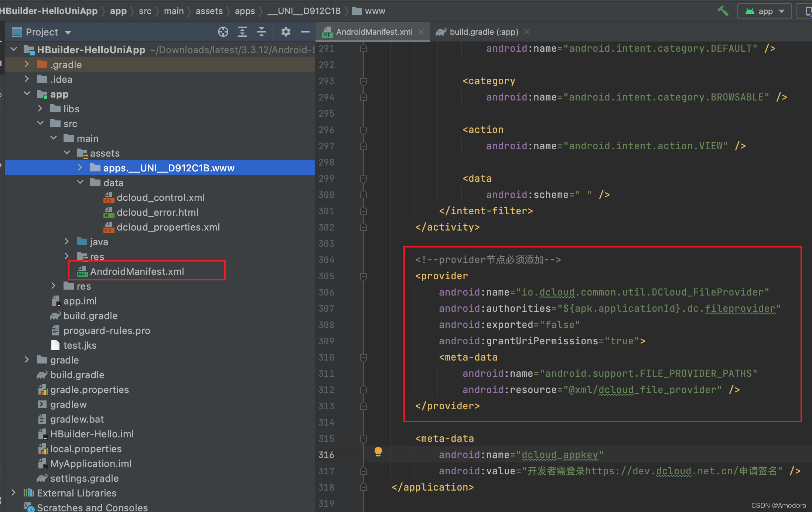This screenshot has height=512, width=812.
Task: Click the 'main' breadcrumb
Action: click(174, 11)
